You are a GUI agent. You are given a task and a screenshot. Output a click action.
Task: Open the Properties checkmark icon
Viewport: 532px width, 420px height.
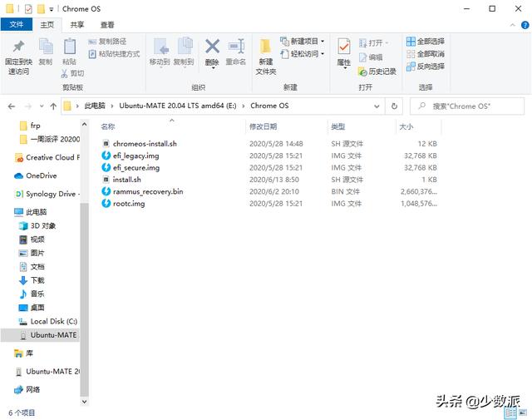343,47
